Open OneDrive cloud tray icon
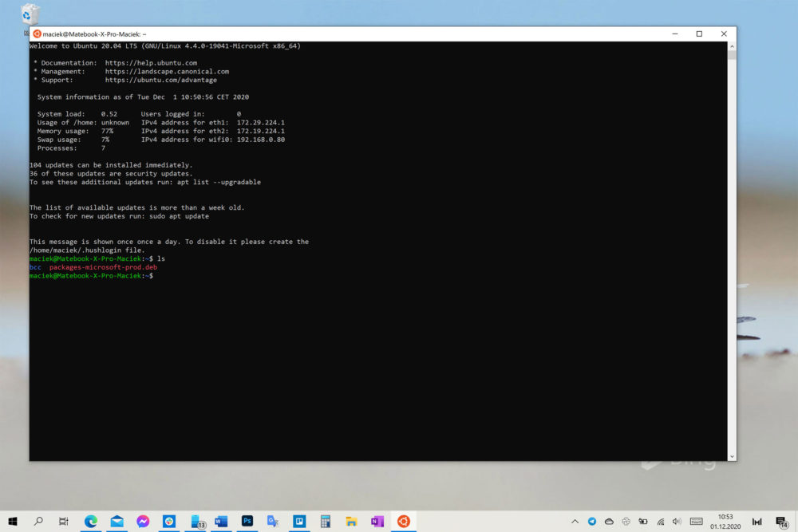 pos(609,522)
